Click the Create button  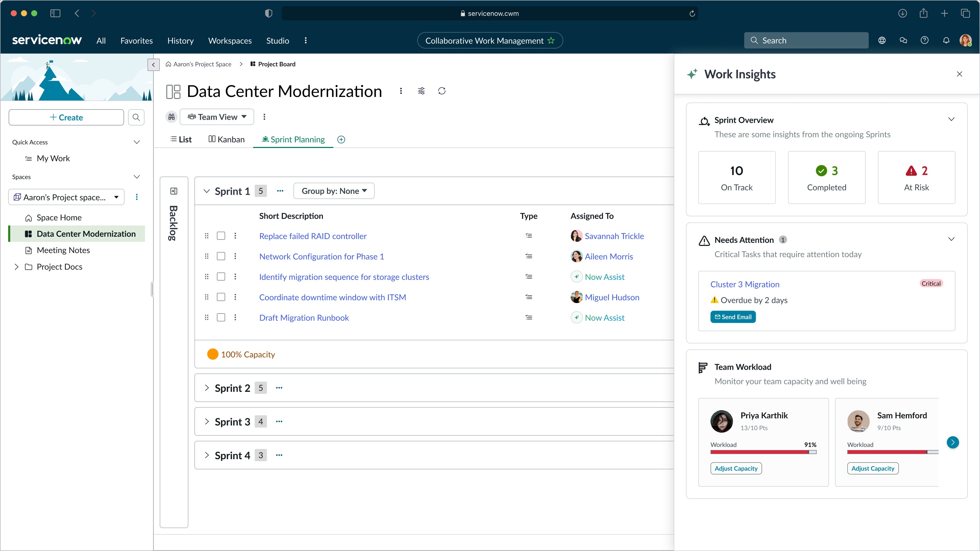coord(66,117)
